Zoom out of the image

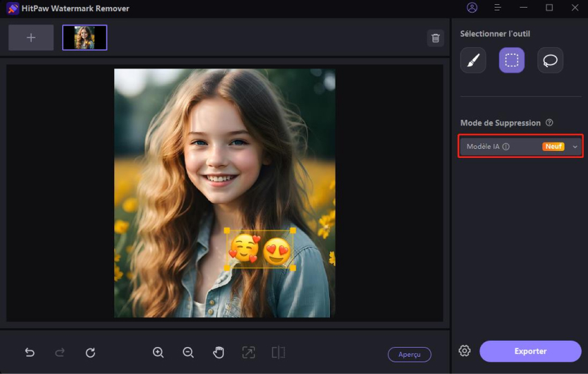(x=188, y=353)
